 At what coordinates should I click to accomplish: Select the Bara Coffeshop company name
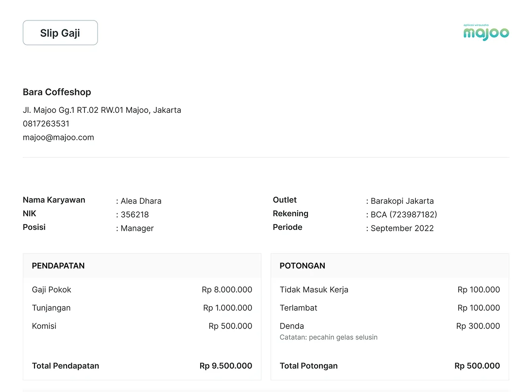[x=57, y=92]
